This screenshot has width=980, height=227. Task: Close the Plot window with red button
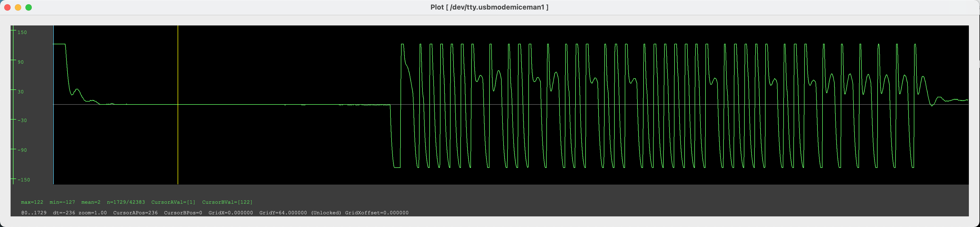pyautogui.click(x=7, y=7)
